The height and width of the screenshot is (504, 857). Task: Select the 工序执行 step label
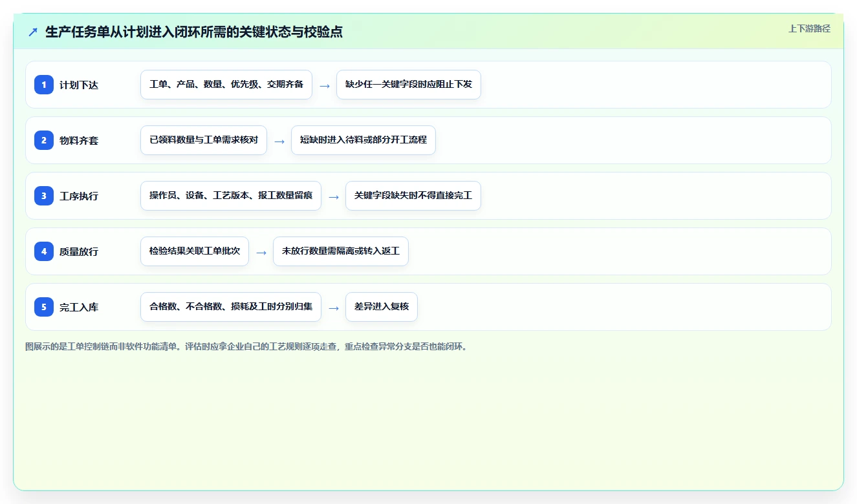(x=79, y=196)
